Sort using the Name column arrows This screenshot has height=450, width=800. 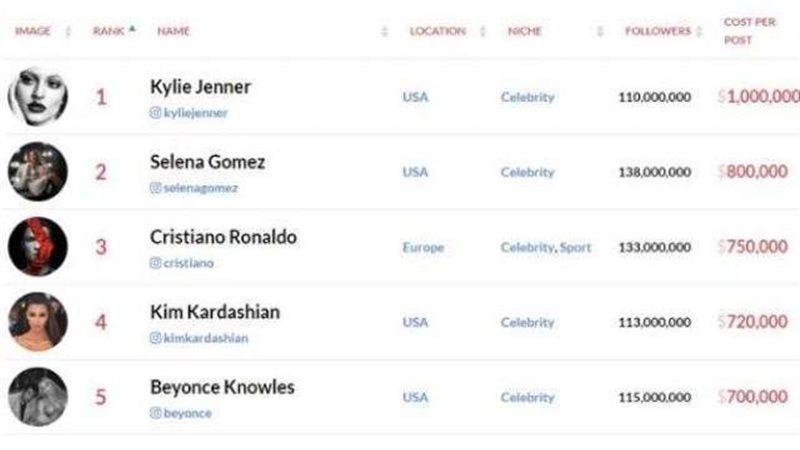385,32
